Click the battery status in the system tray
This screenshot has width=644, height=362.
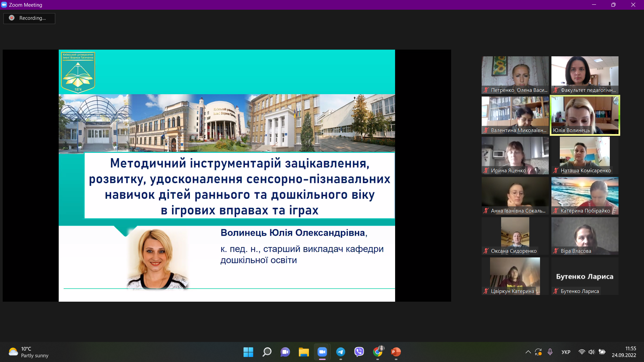[x=603, y=352]
